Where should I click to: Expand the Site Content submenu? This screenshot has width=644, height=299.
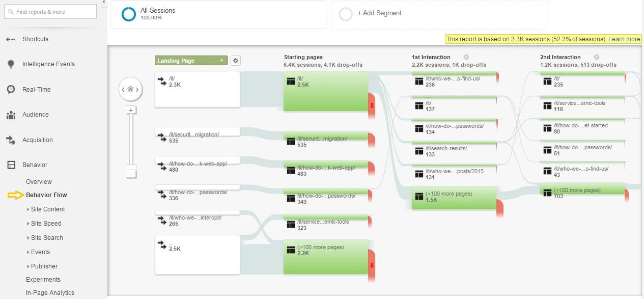(47, 209)
